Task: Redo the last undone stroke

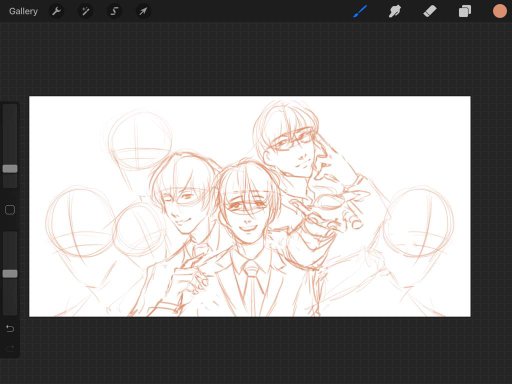Action: (x=10, y=348)
